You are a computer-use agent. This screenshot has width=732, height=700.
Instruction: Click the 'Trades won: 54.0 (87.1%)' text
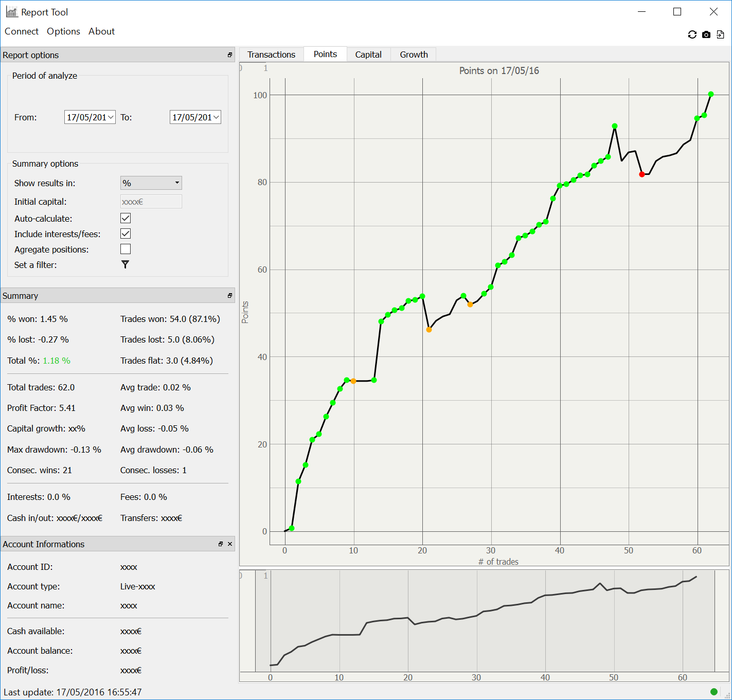(x=170, y=319)
